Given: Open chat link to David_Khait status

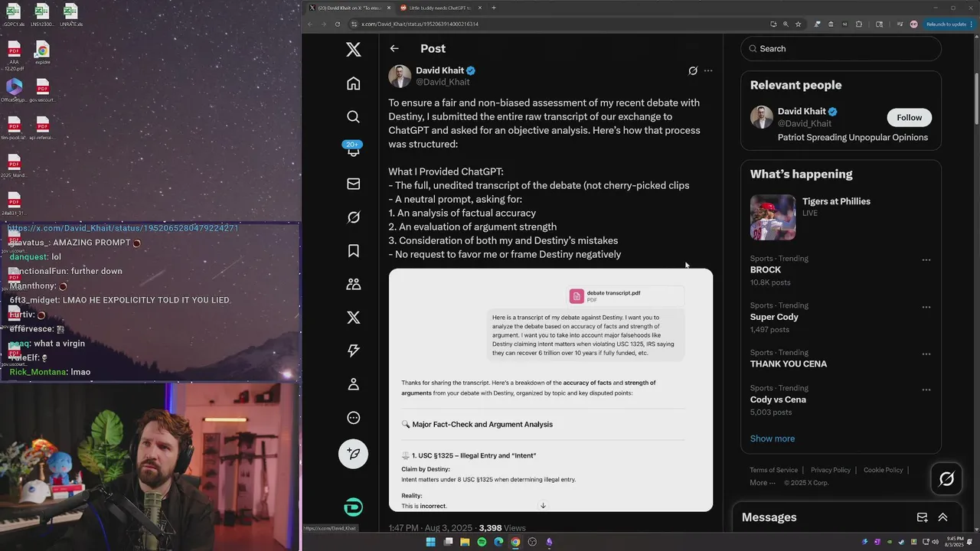Looking at the screenshot, I should click(123, 228).
